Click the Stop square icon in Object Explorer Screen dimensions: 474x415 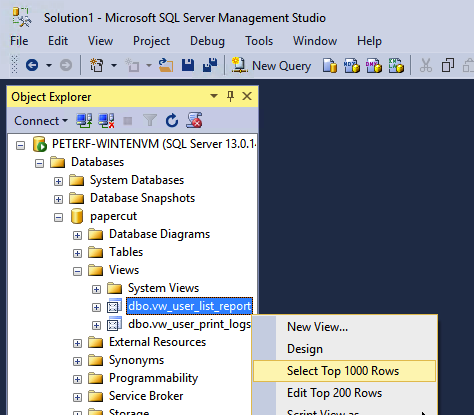tap(128, 121)
